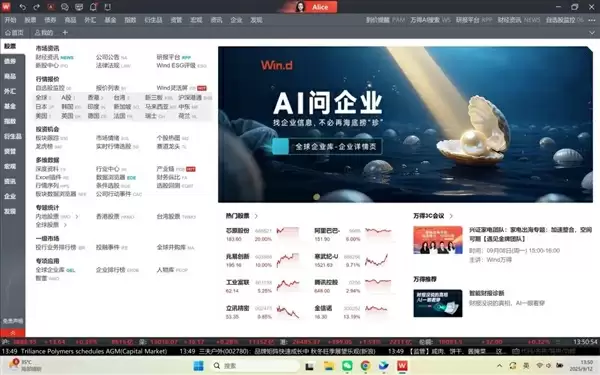The height and width of the screenshot is (375, 600).
Task: Click the bookmark icon in the title bar
Action: click(108, 7)
